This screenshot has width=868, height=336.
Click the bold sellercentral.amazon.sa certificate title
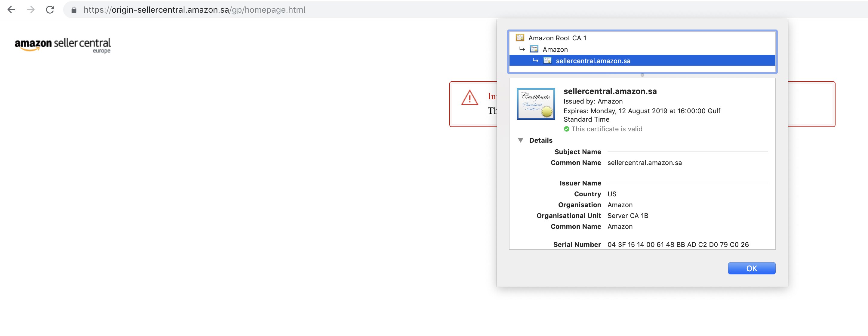point(610,91)
